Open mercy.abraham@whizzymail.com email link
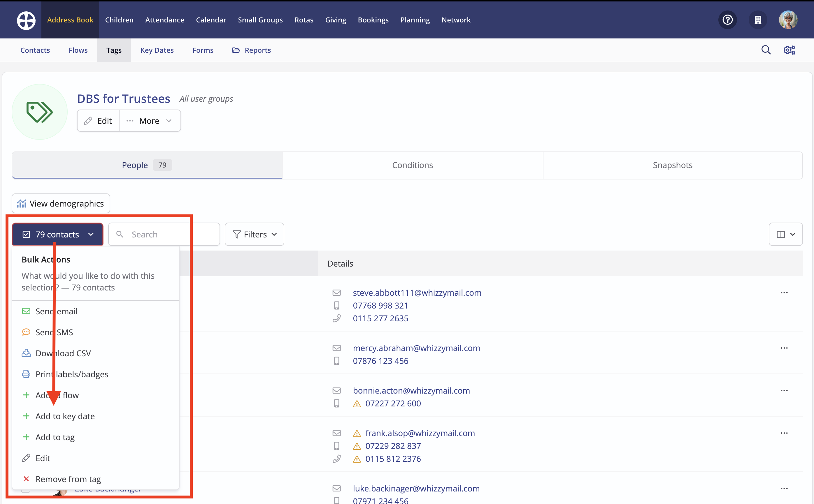 pos(416,348)
